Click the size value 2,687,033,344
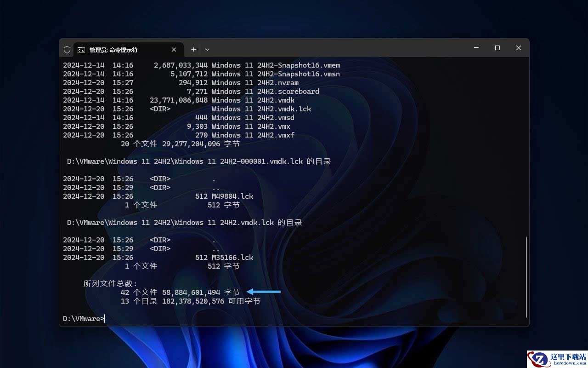The image size is (588, 368). pyautogui.click(x=181, y=65)
